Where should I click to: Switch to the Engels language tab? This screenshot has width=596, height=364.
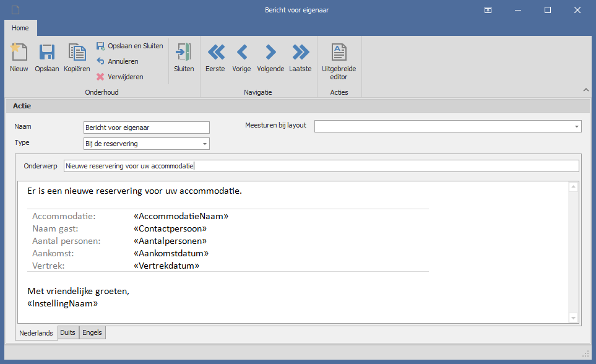92,332
